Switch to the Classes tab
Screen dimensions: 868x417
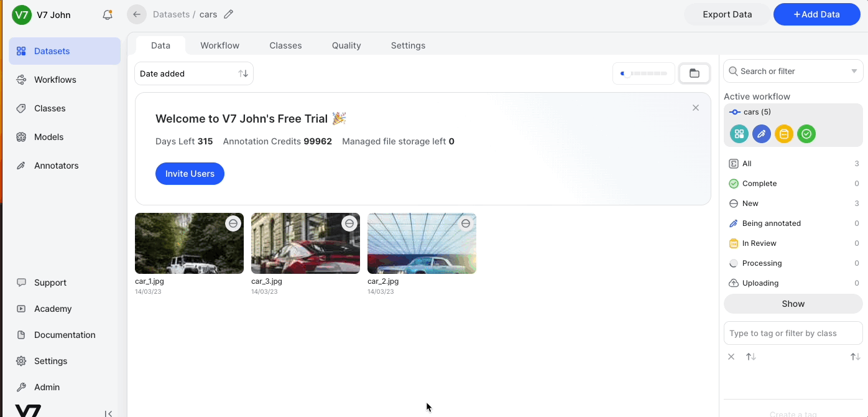tap(285, 45)
